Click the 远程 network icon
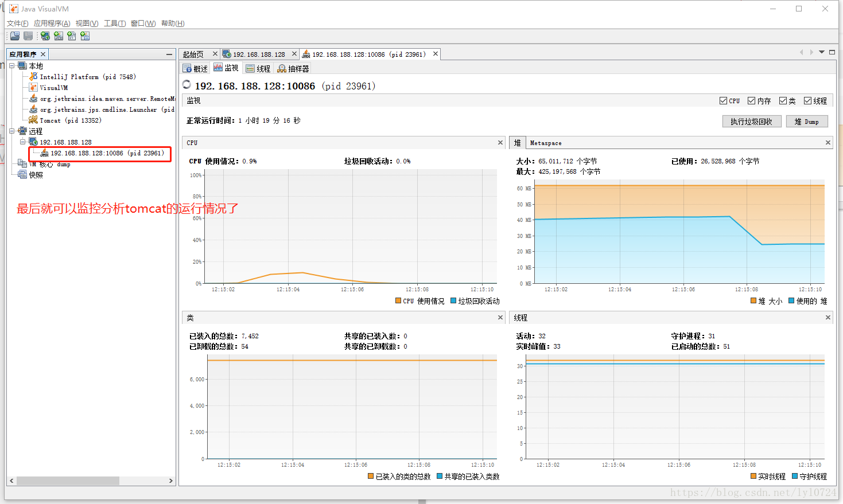Screen dimensions: 843x504 [x=22, y=131]
